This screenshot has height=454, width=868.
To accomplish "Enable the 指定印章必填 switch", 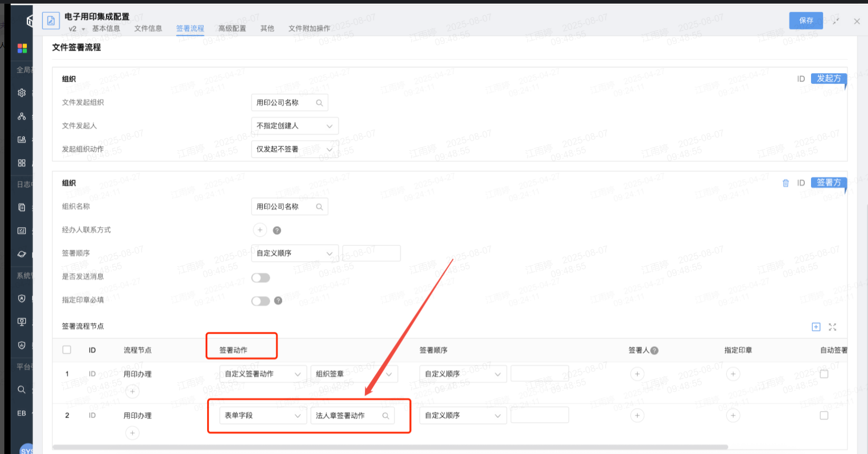I will pos(261,301).
